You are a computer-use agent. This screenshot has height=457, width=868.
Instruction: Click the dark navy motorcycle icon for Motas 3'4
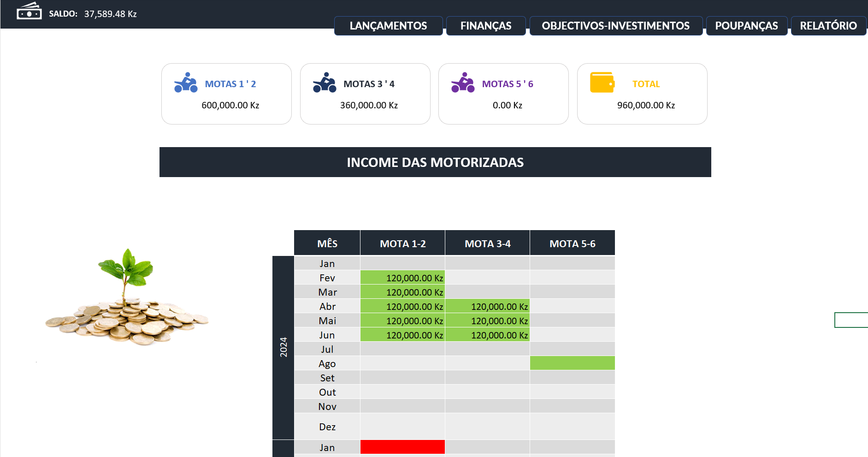click(x=325, y=83)
